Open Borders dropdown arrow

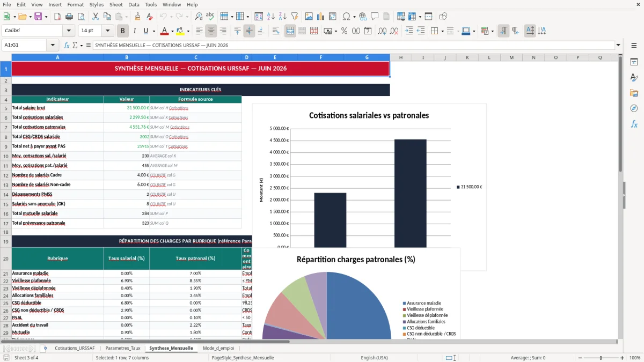442,31
